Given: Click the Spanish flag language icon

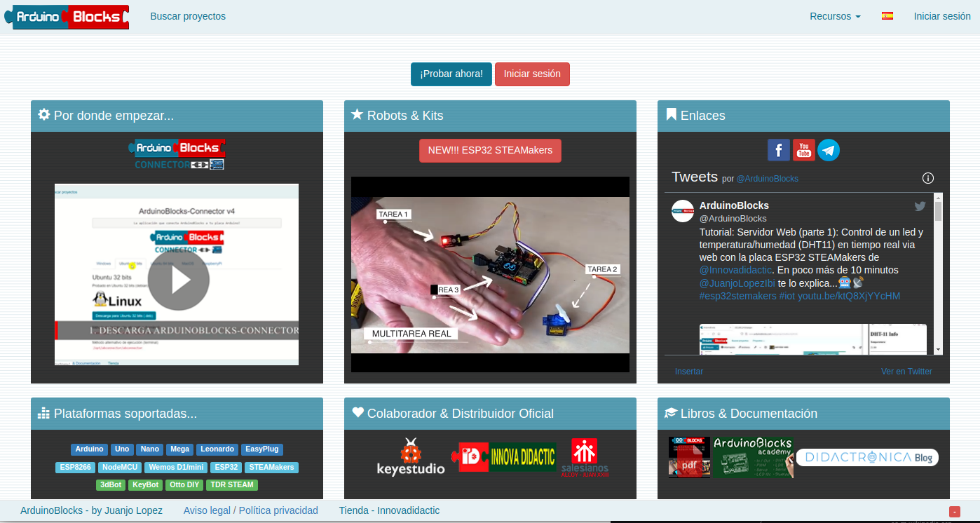Looking at the screenshot, I should pos(887,15).
